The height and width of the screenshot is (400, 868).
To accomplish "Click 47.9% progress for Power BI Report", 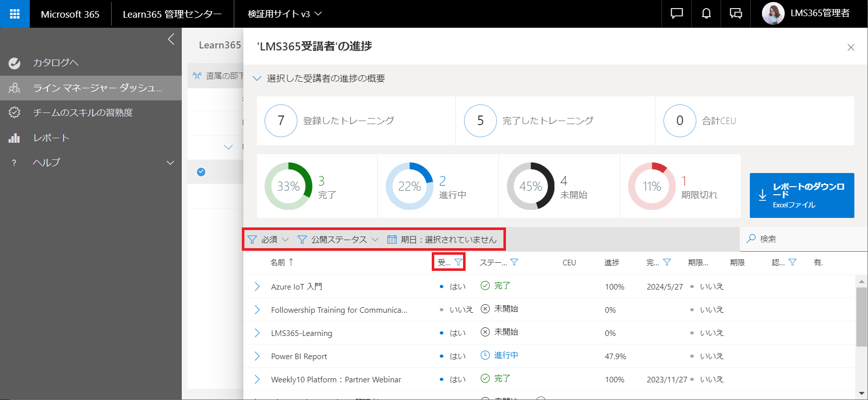I will click(616, 356).
